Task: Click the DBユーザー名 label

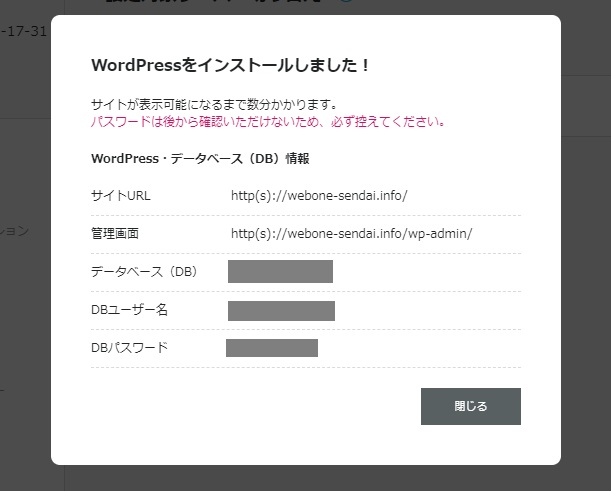Action: [x=129, y=310]
